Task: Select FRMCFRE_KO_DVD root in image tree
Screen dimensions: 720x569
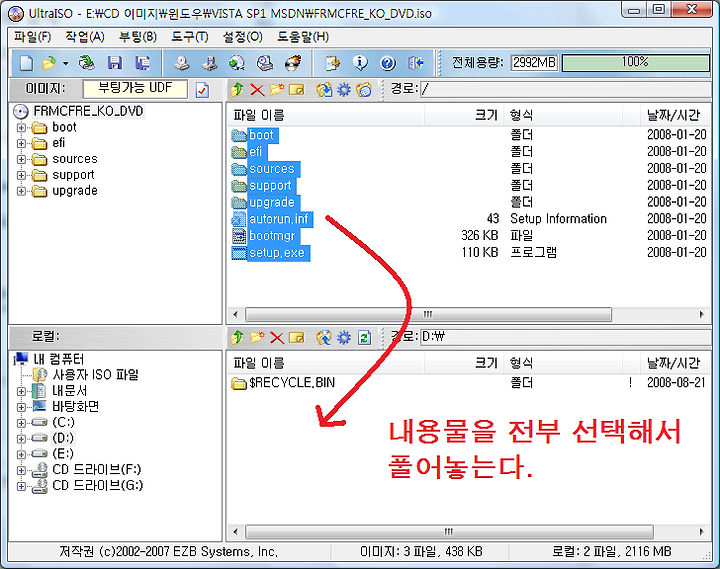Action: pos(88,111)
